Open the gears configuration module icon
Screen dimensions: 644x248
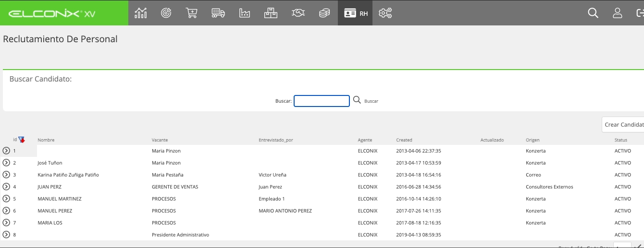click(x=385, y=13)
